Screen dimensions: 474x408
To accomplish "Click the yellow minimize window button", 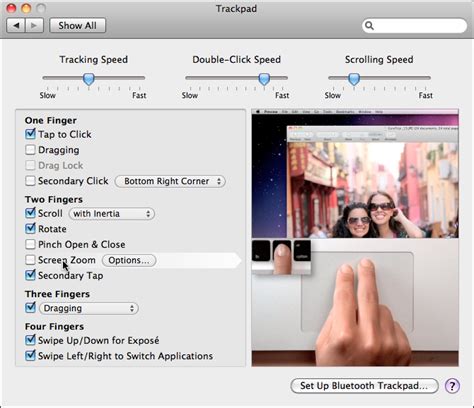I will (26, 8).
